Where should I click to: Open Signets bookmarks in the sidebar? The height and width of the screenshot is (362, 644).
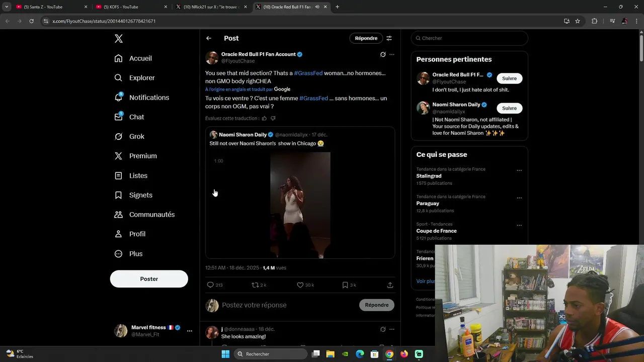click(x=133, y=195)
